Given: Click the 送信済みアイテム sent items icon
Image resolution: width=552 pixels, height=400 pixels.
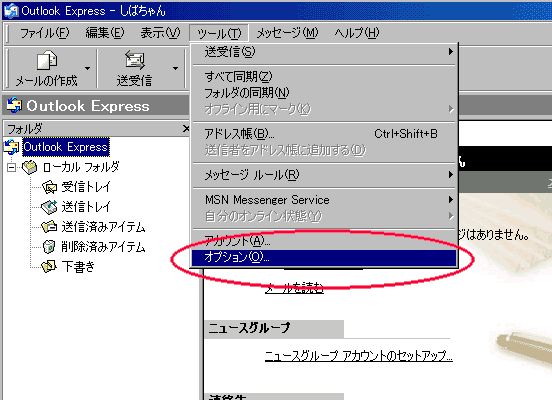Looking at the screenshot, I should (49, 227).
